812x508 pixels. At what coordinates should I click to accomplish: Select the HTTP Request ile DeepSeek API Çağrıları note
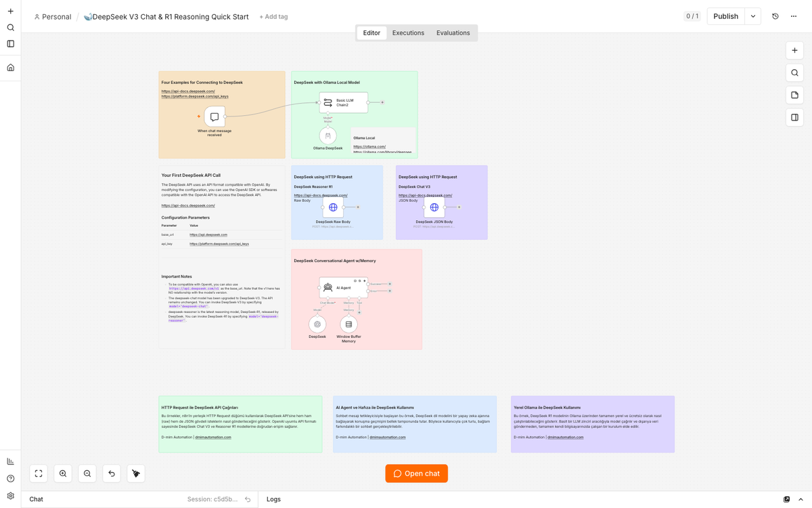[240, 424]
